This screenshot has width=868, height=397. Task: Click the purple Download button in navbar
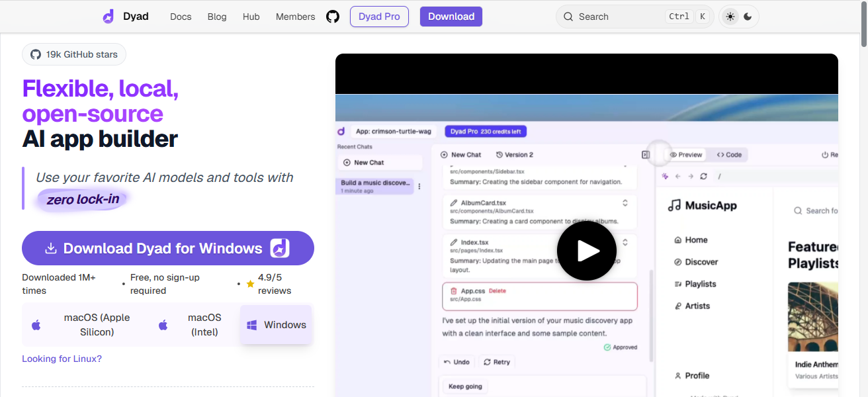(x=451, y=17)
